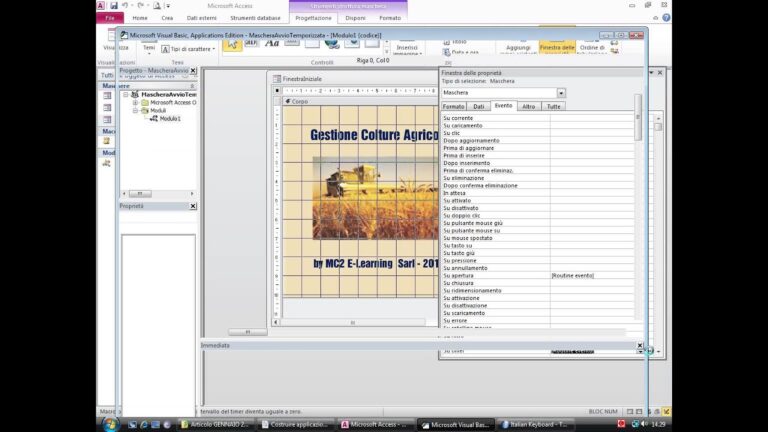Switch to Microsoft Access taskbar button

click(x=375, y=425)
